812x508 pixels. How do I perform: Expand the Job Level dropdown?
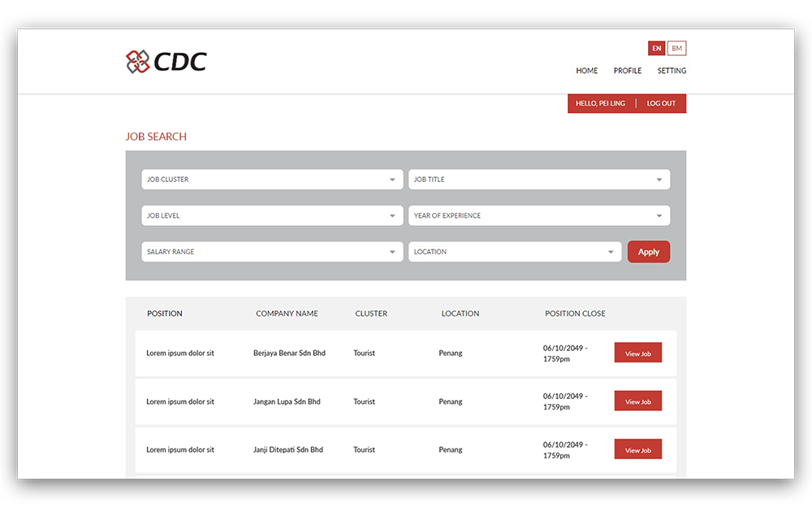point(272,216)
